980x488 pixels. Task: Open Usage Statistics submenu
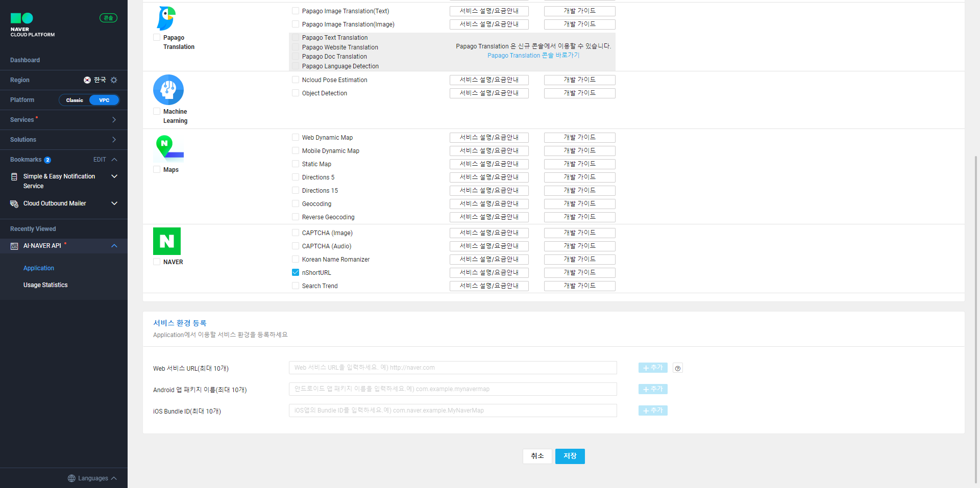(45, 285)
